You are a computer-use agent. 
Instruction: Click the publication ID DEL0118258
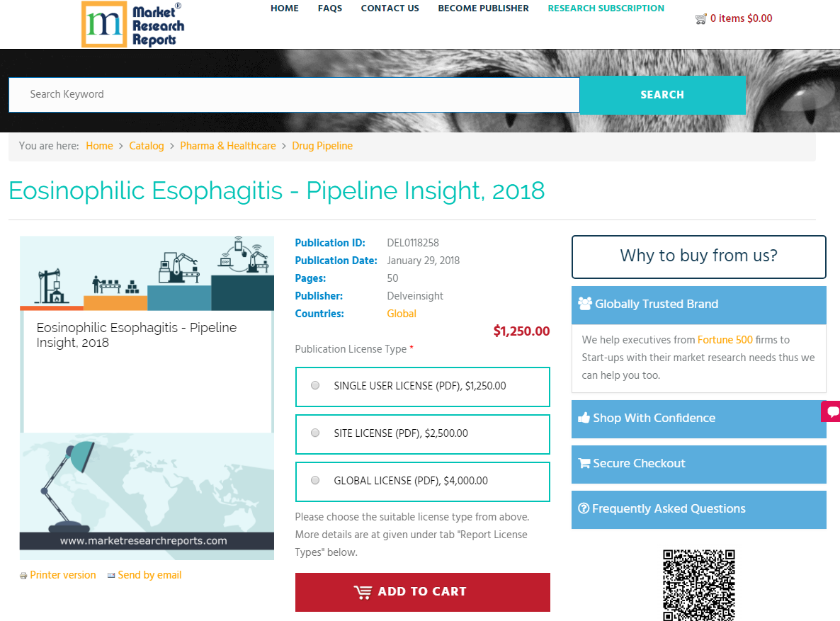[x=412, y=243]
